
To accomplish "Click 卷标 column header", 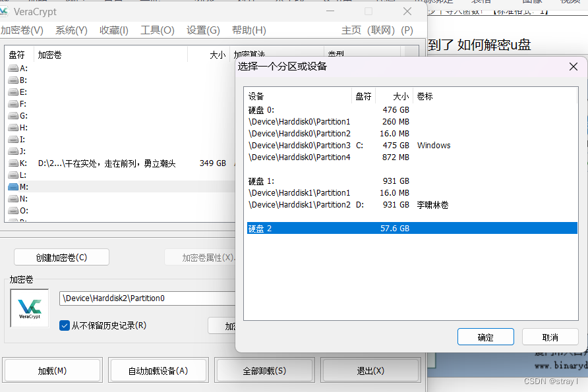I will (x=494, y=96).
